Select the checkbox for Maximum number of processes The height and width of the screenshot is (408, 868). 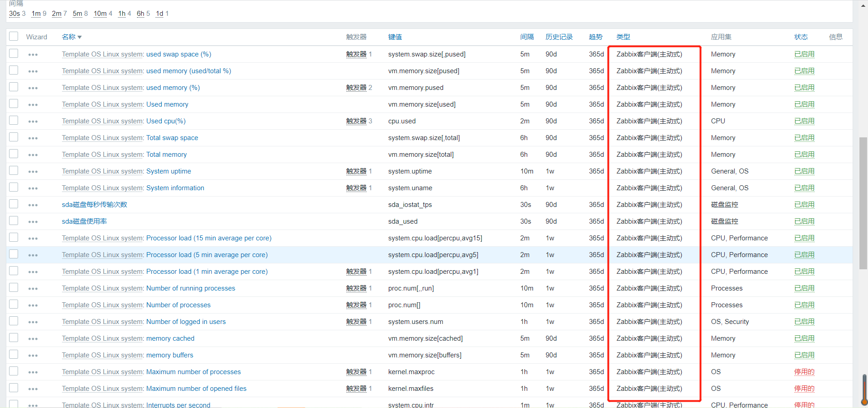pos(14,371)
